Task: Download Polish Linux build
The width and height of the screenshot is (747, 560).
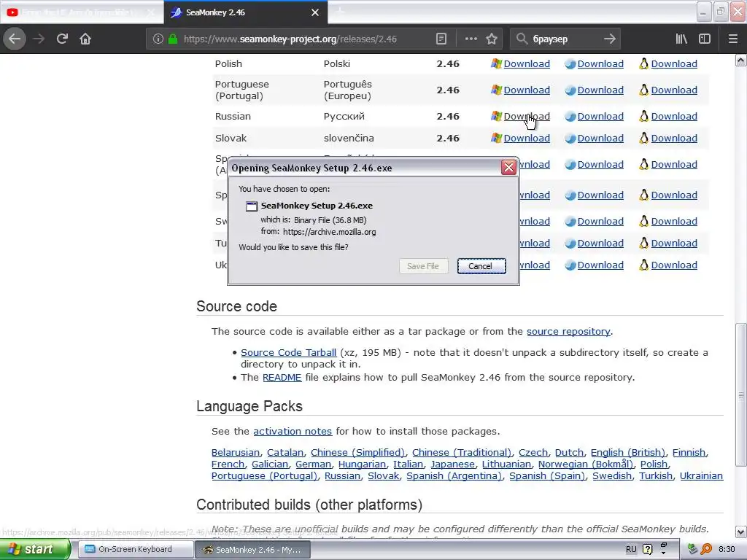Action: tap(674, 64)
